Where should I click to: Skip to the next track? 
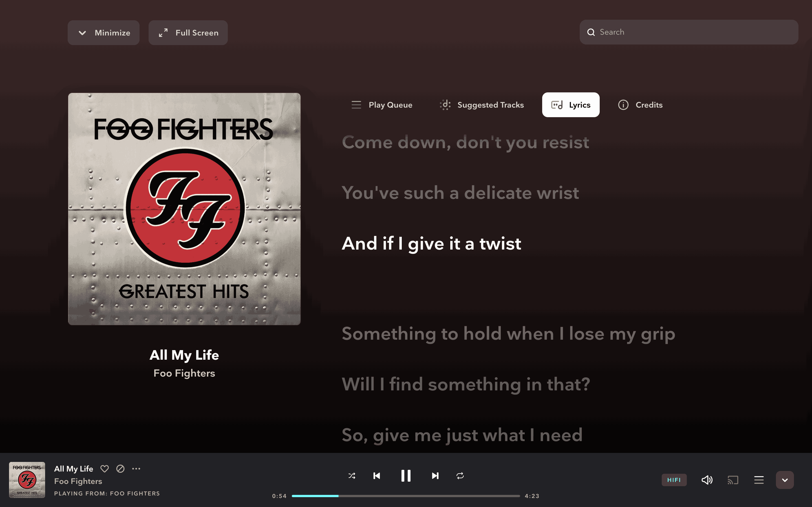(435, 476)
